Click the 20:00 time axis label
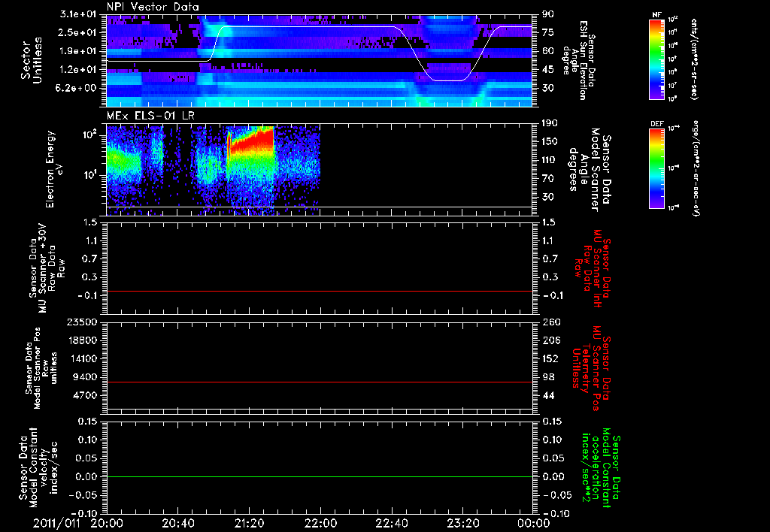 107,523
